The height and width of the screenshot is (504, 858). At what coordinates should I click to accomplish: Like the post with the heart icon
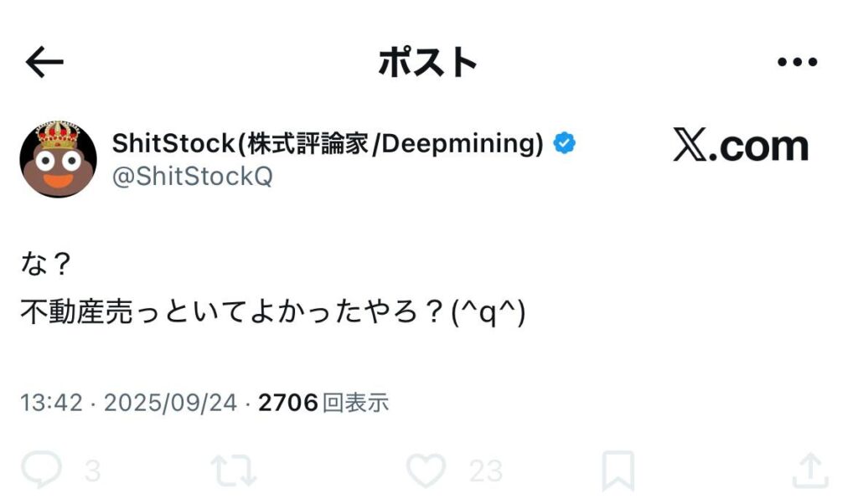[426, 471]
